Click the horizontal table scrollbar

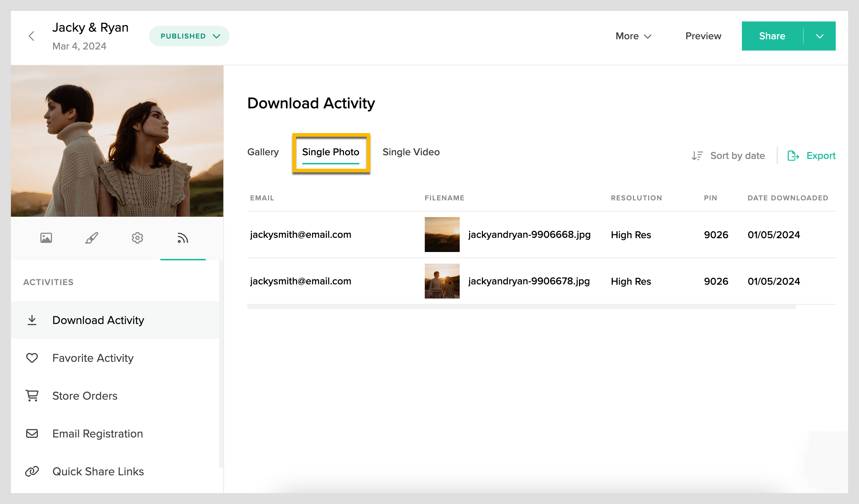[521, 307]
